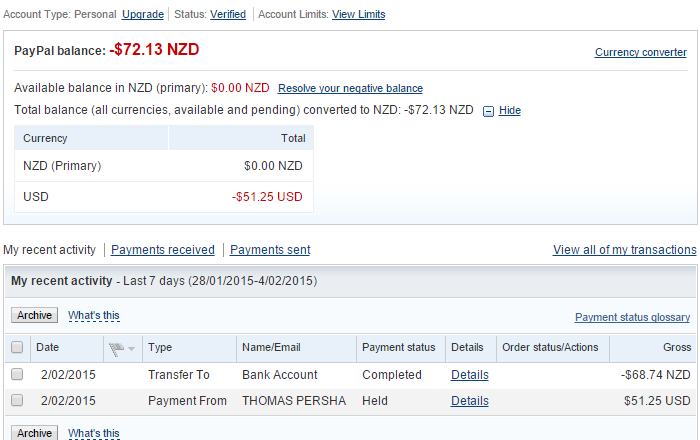Switch to Payments received tab

point(162,249)
